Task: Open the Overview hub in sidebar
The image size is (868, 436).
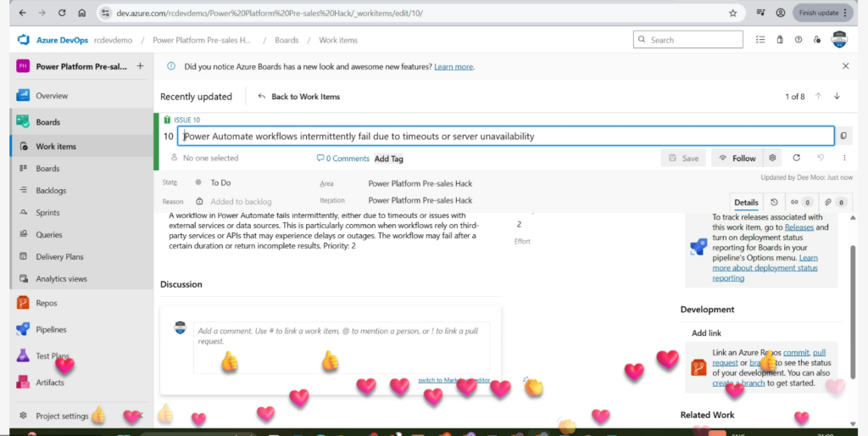Action: [52, 96]
